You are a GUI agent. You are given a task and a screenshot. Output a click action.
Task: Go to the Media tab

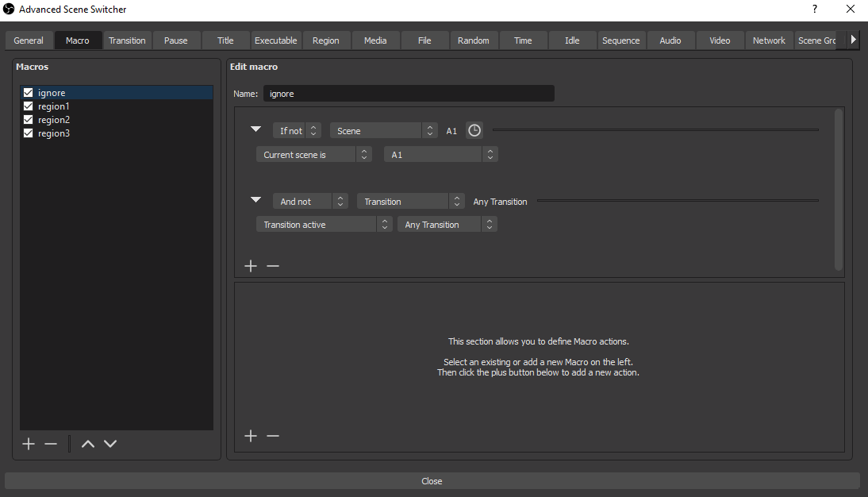click(x=375, y=40)
